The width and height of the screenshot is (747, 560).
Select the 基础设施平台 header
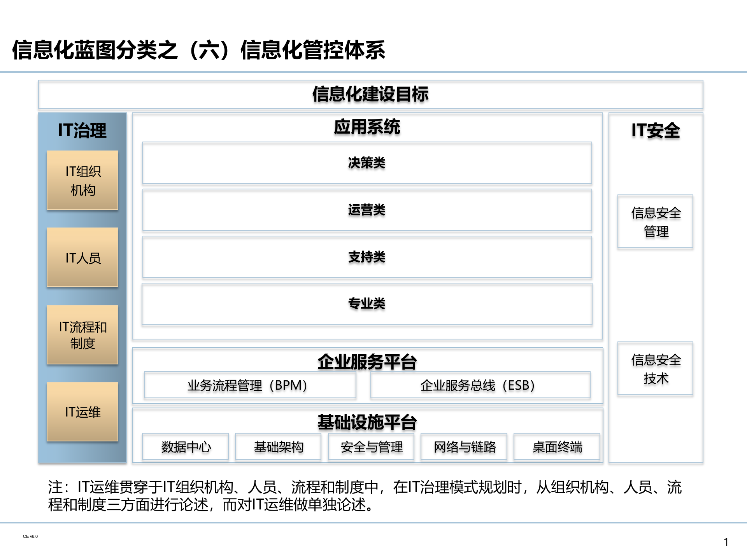point(367,421)
